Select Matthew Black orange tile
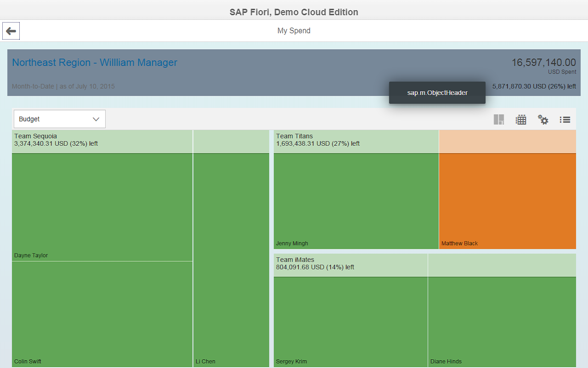The width and height of the screenshot is (588, 368). 508,201
